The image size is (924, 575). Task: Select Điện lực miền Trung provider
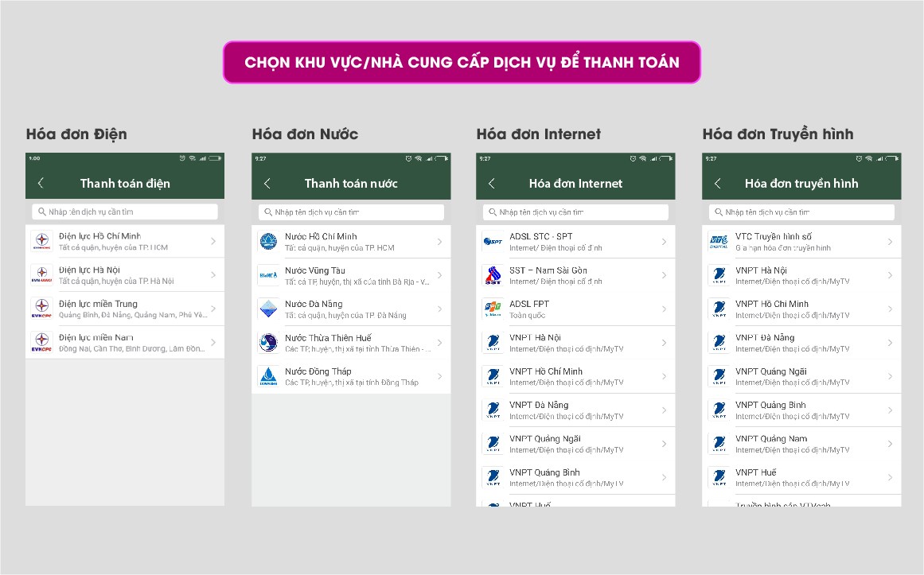[125, 308]
